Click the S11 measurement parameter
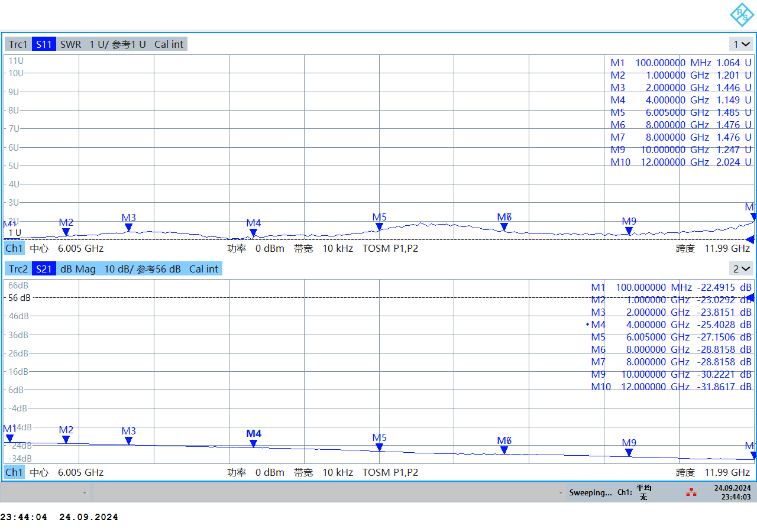Screen dimensions: 757x532 [x=44, y=44]
